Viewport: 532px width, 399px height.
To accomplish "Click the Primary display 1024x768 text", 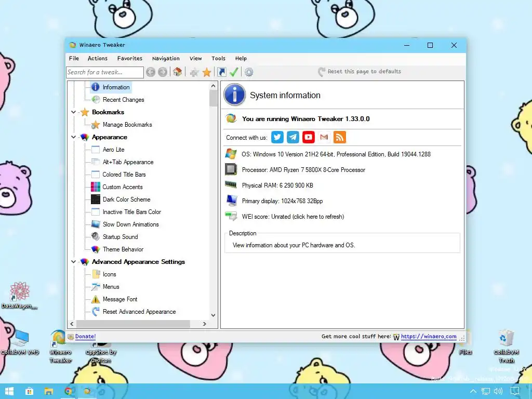I will (x=282, y=201).
